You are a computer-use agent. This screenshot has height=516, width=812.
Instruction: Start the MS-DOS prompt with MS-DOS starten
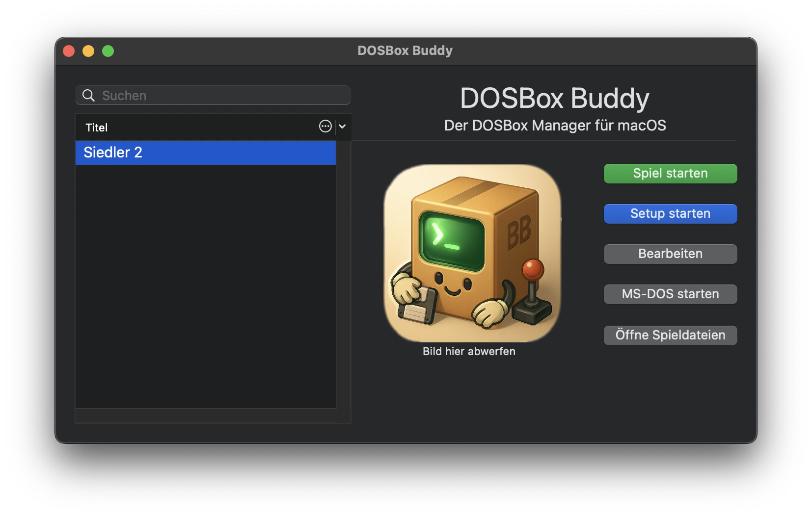(670, 294)
